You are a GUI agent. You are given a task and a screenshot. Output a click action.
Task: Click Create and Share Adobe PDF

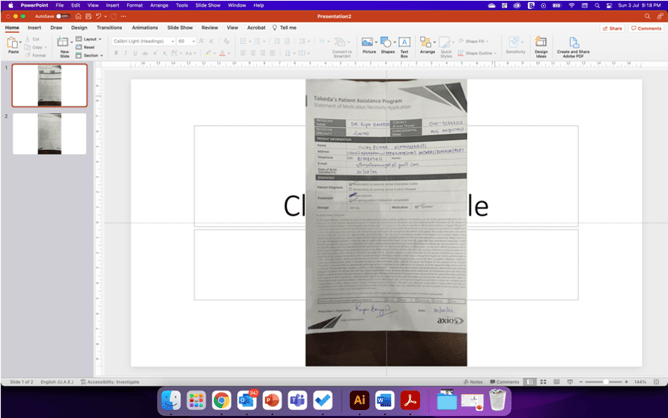[x=573, y=45]
